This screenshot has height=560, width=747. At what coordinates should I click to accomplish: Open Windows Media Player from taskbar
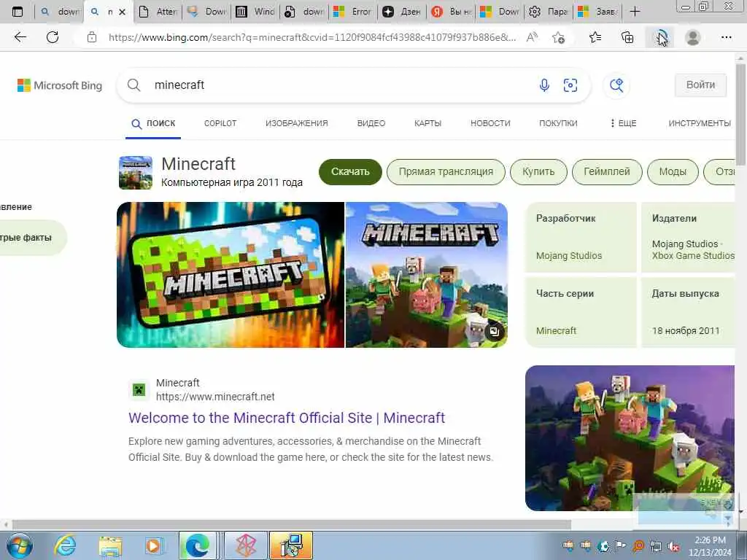coord(153,545)
